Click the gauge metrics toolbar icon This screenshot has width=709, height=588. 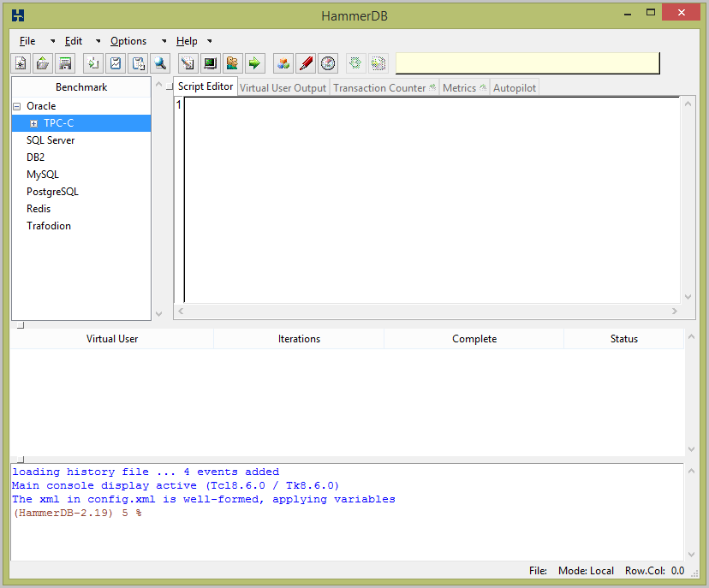click(328, 63)
